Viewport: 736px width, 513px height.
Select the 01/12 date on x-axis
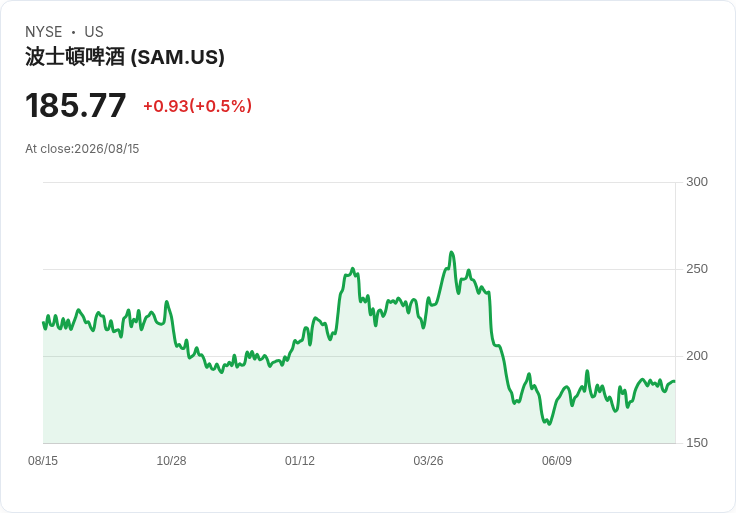(x=300, y=460)
